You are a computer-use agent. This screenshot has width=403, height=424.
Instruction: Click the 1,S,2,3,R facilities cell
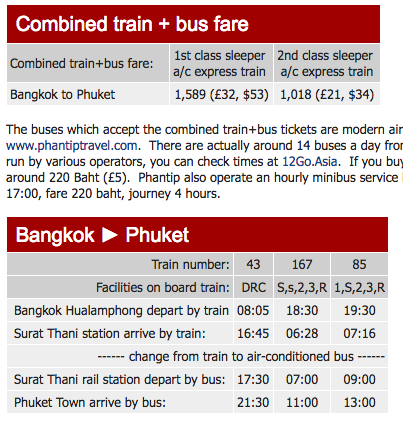[359, 287]
